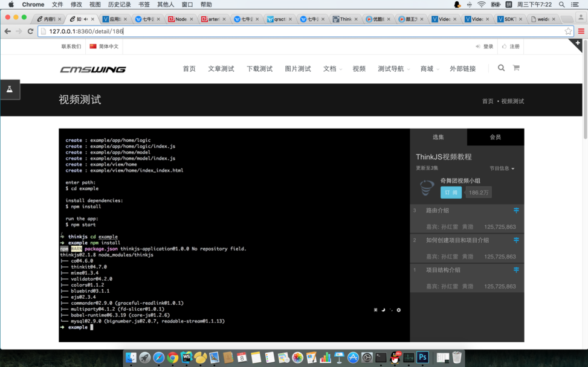Reload the current page
588x367 pixels.
[x=30, y=31]
